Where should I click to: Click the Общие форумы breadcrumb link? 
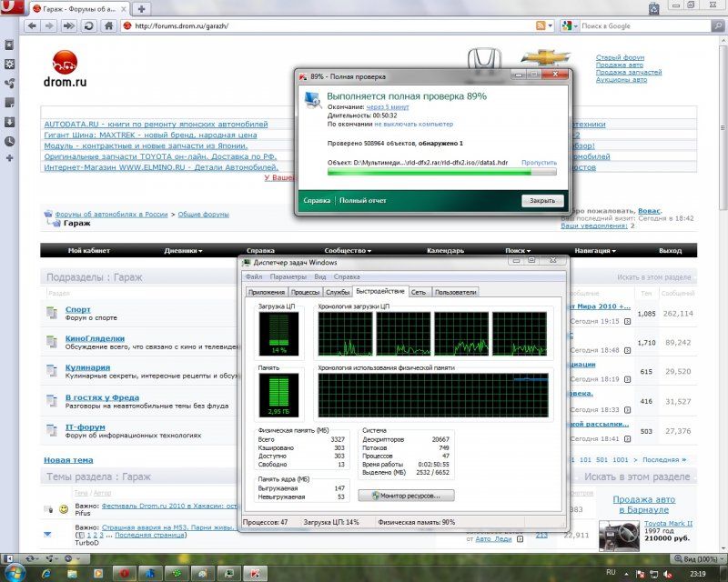pyautogui.click(x=203, y=215)
